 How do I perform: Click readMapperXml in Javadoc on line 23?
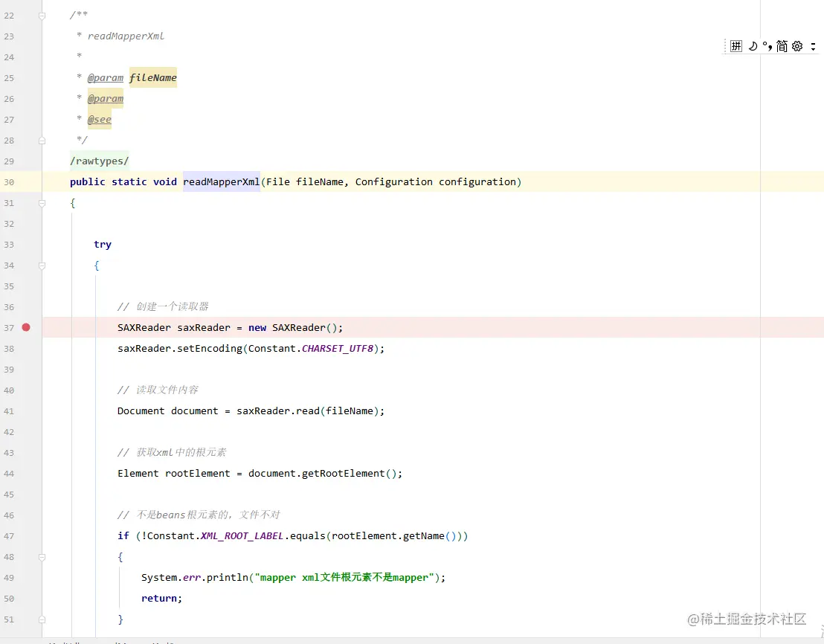[x=126, y=36]
